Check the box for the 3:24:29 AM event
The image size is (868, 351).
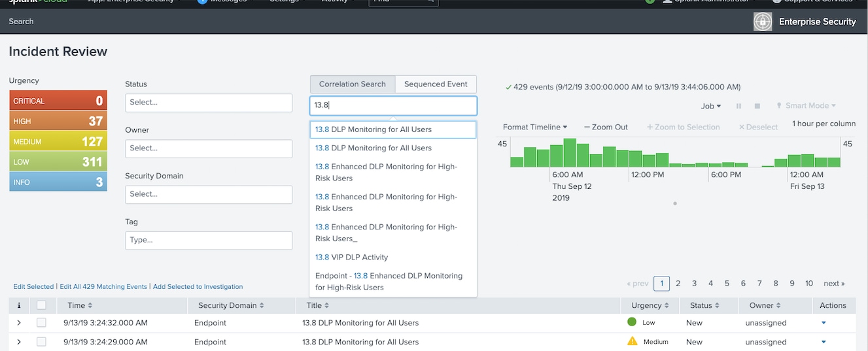click(41, 342)
